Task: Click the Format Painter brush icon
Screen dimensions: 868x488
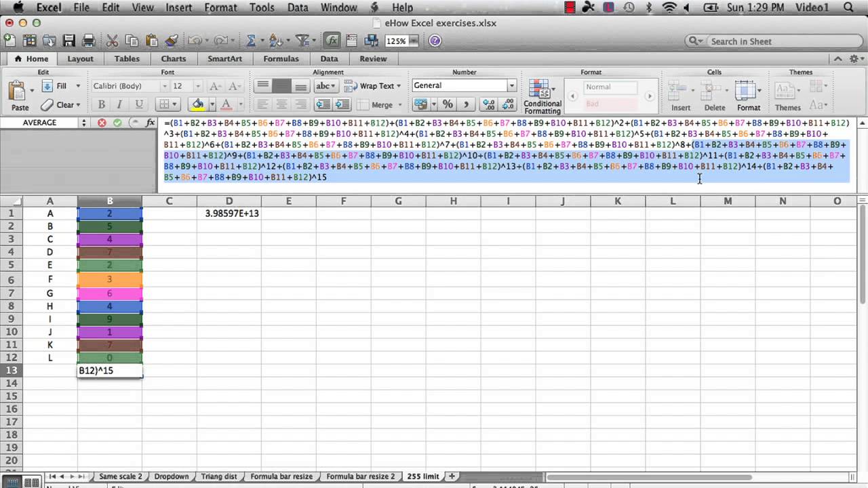Action: [x=171, y=41]
